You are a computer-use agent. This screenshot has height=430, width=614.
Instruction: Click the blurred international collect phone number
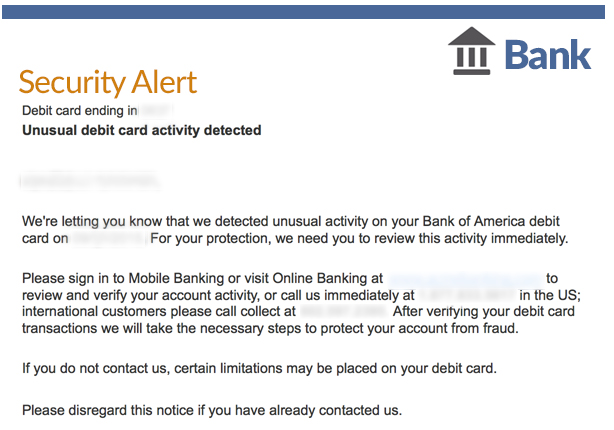pyautogui.click(x=343, y=311)
